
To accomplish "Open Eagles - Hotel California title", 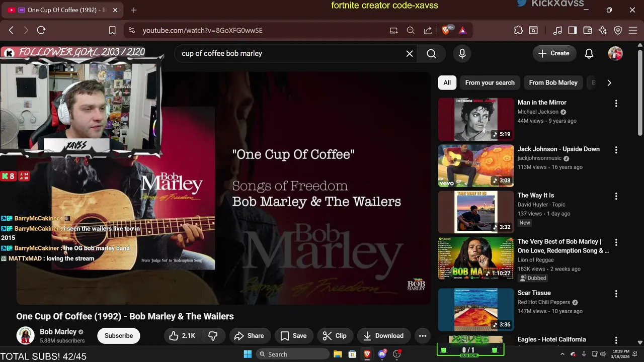I will tap(551, 339).
